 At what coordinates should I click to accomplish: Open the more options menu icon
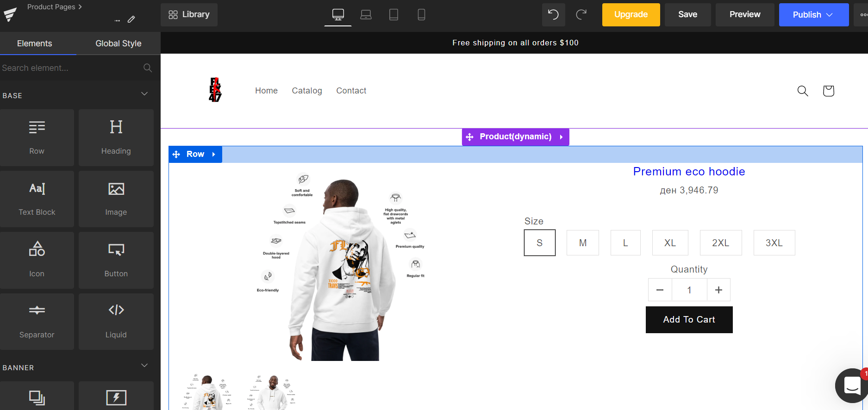click(x=863, y=14)
